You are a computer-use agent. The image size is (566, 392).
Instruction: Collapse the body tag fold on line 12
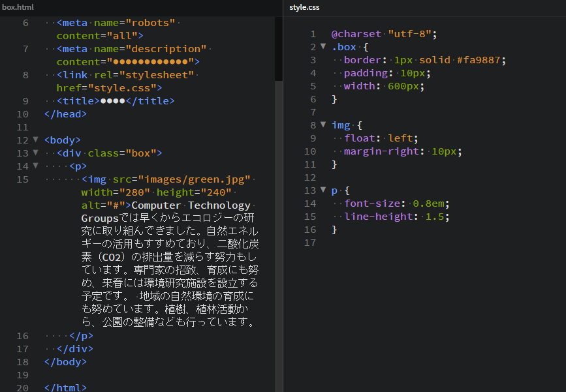(x=35, y=140)
